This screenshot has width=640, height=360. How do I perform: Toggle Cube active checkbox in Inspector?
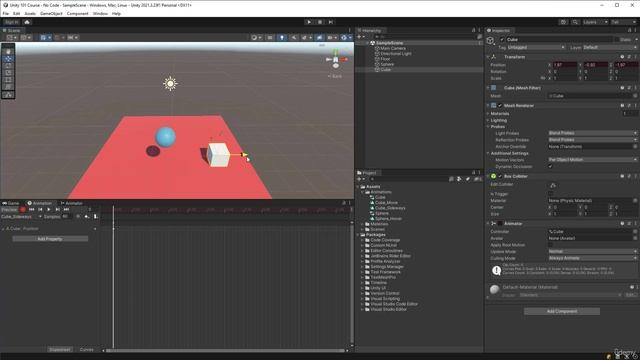(502, 40)
